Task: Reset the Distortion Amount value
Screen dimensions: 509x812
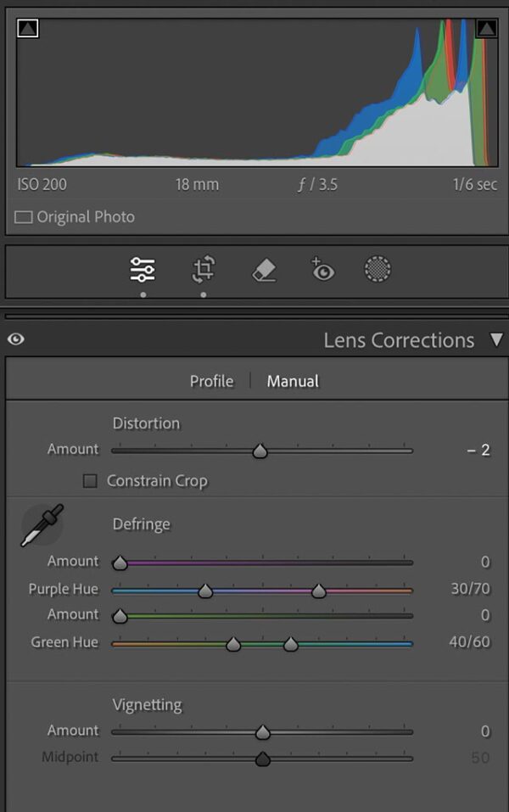Action: (x=479, y=449)
